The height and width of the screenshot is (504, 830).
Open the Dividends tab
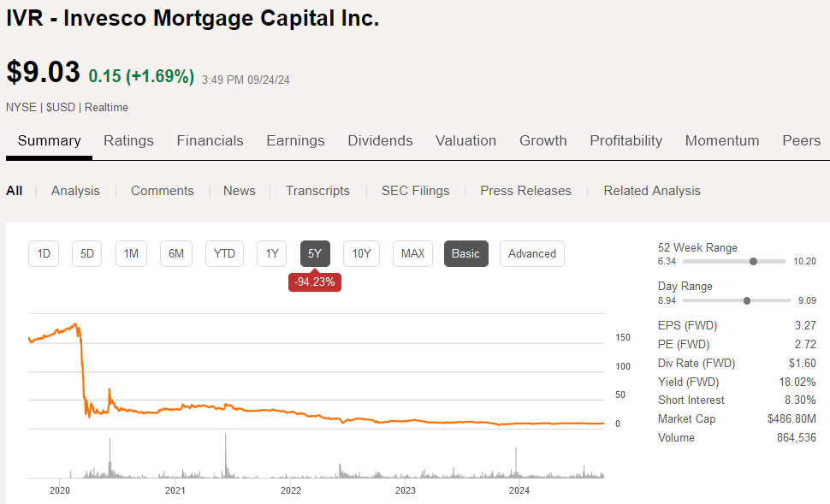tap(380, 140)
